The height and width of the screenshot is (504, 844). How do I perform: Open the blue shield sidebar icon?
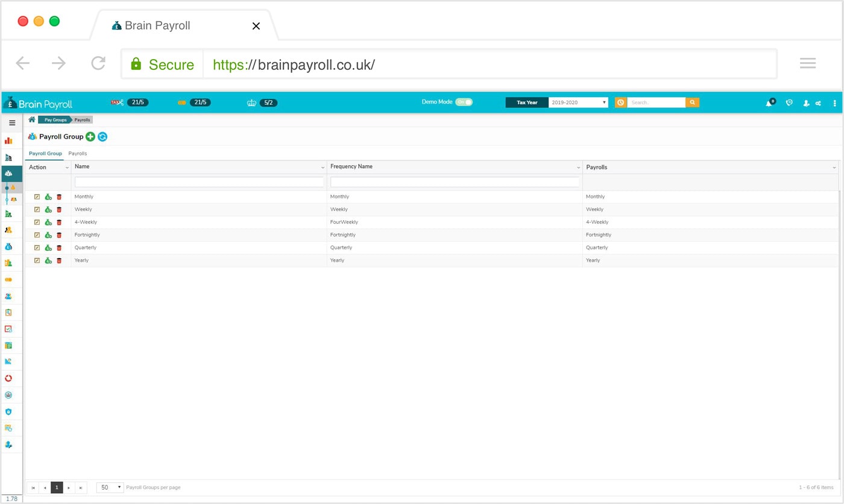click(x=8, y=412)
